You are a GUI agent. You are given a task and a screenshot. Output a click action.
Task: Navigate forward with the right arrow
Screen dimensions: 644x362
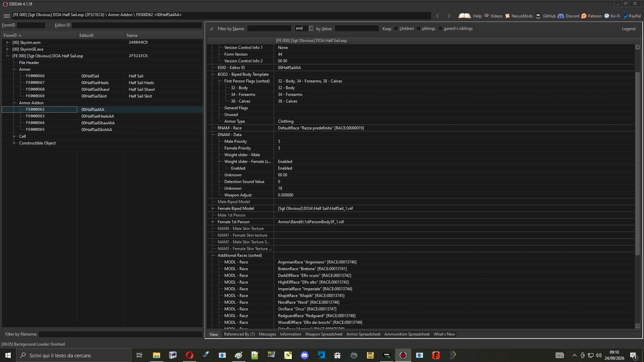click(449, 16)
